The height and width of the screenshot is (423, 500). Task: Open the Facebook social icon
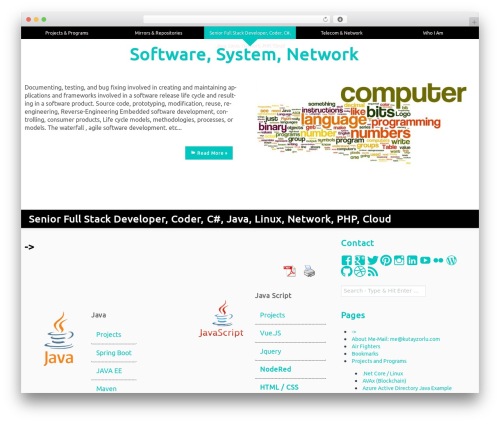click(x=346, y=260)
